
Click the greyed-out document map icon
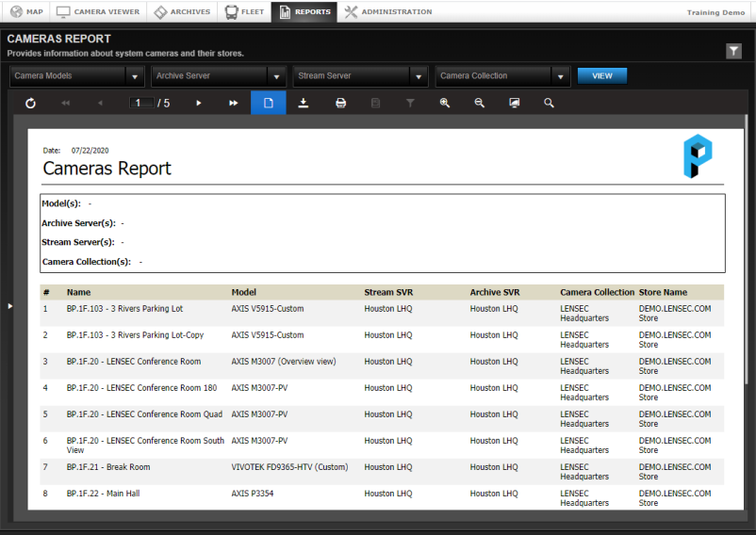pos(375,103)
